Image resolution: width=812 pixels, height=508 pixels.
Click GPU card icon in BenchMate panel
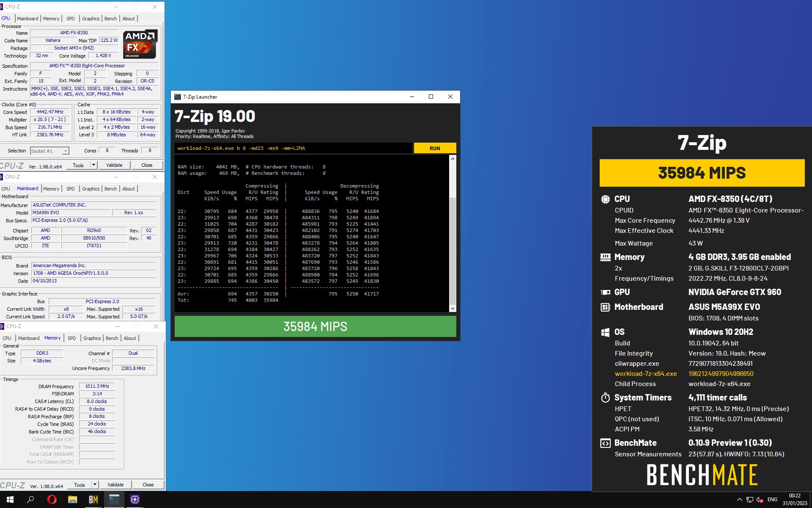click(605, 292)
